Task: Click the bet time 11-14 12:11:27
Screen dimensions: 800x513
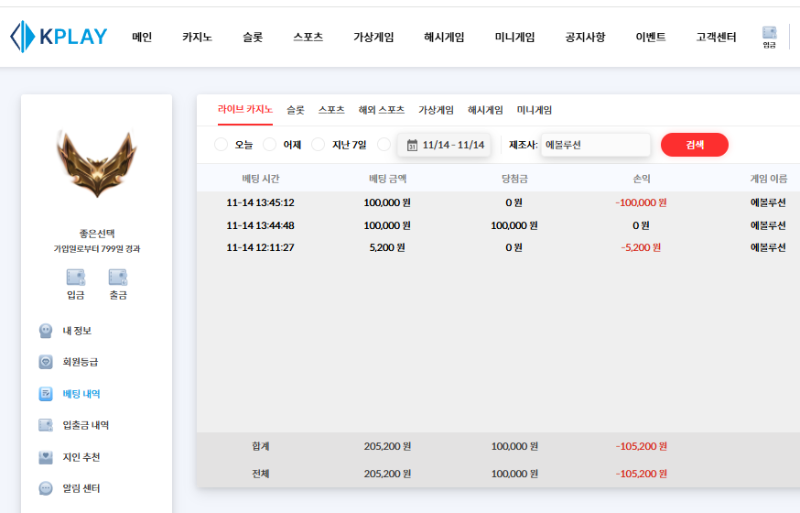Action: point(260,248)
